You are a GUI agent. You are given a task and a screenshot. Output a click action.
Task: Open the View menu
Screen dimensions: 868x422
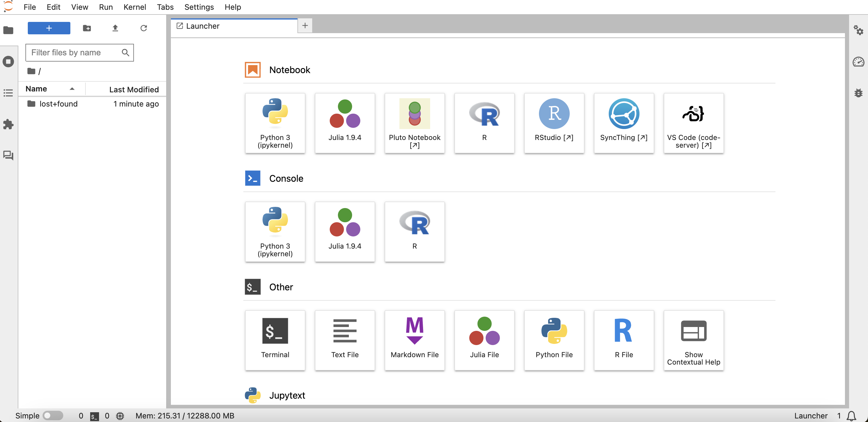click(x=80, y=7)
